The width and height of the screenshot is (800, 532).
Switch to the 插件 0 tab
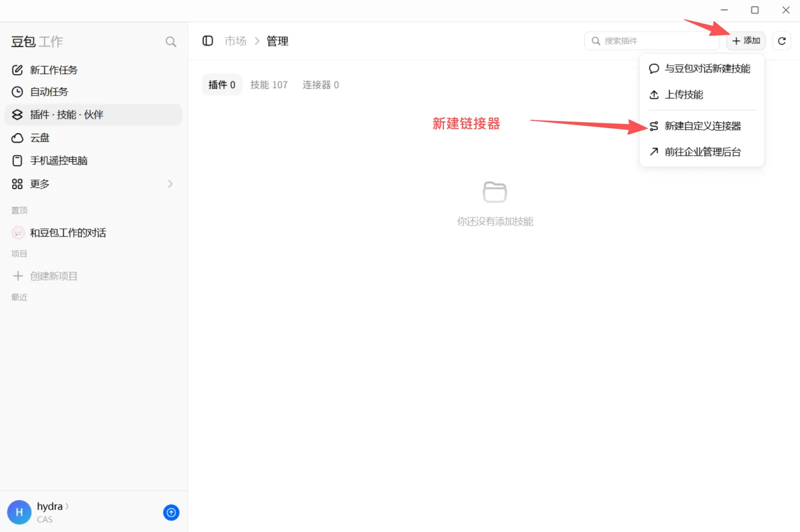pos(222,85)
